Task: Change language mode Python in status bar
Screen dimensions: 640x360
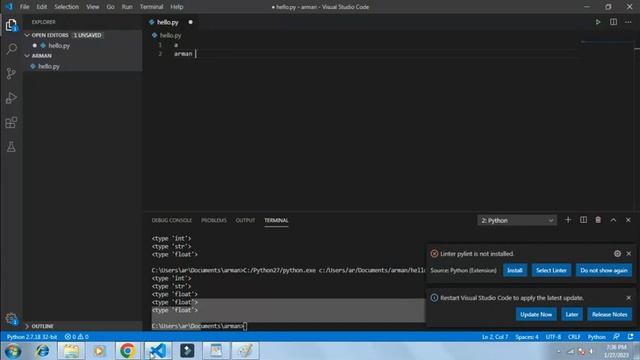Action: [x=596, y=337]
